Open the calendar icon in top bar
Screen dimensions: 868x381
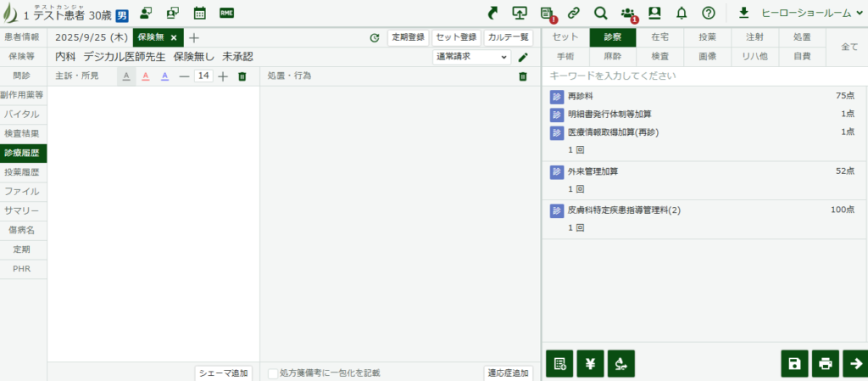click(x=200, y=13)
